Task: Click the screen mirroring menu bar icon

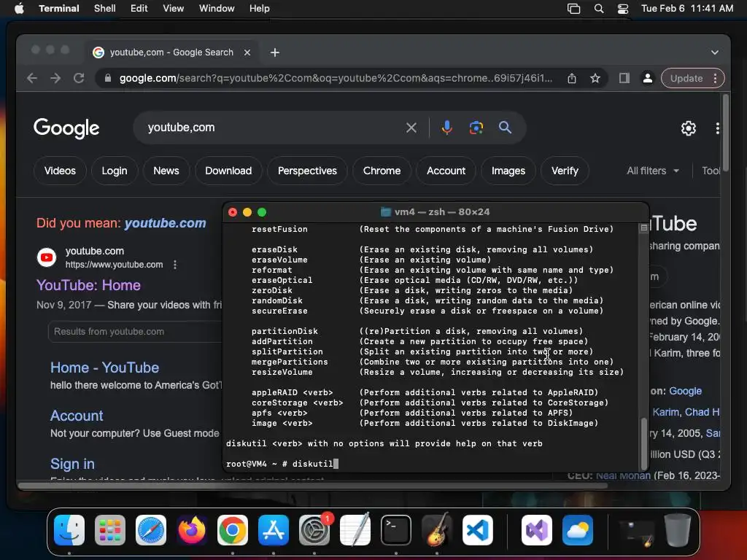Action: (573, 9)
